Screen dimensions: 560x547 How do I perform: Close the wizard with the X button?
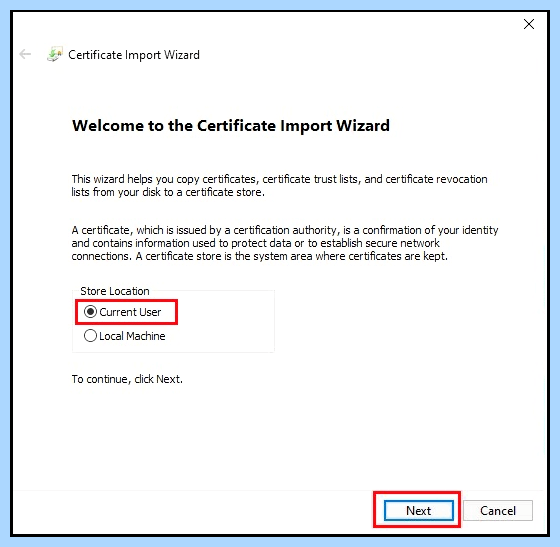point(529,24)
